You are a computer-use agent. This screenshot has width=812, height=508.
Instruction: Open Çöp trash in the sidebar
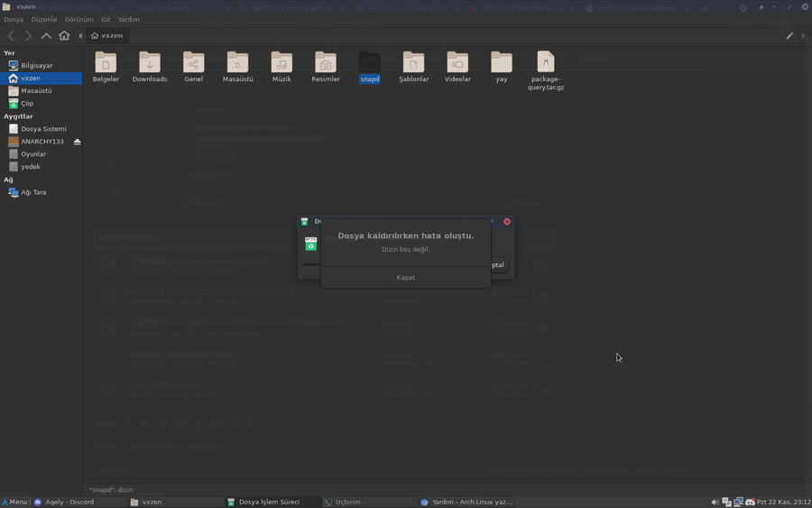click(41, 103)
